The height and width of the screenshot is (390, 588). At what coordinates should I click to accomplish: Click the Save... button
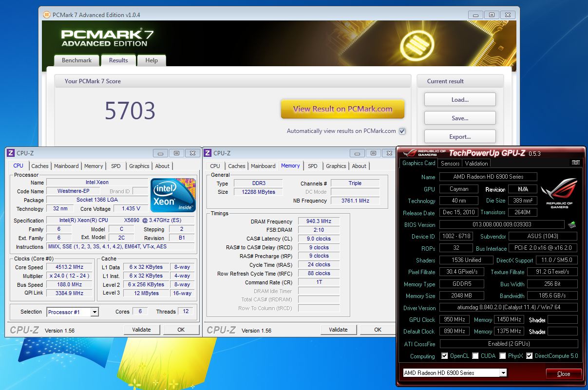(460, 118)
